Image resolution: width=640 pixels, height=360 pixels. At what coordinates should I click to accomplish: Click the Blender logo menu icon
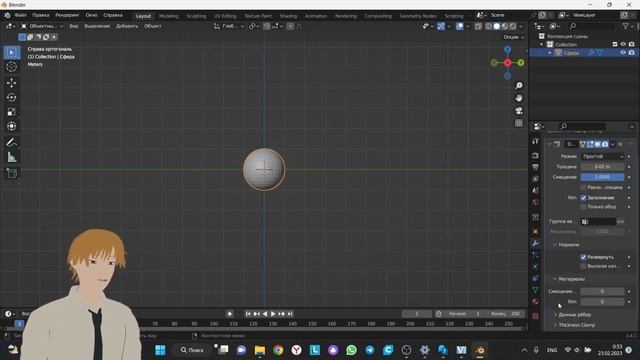coord(7,15)
